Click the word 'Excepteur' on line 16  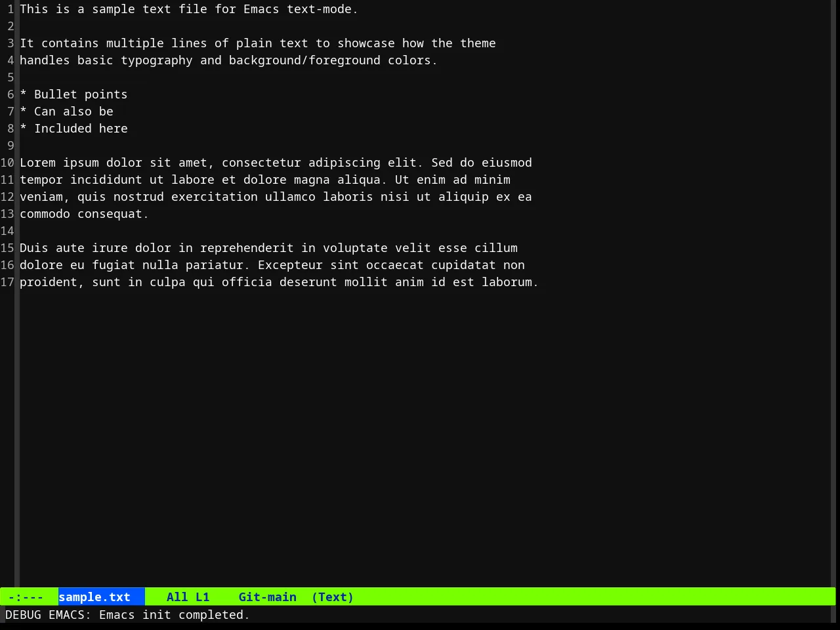point(290,265)
